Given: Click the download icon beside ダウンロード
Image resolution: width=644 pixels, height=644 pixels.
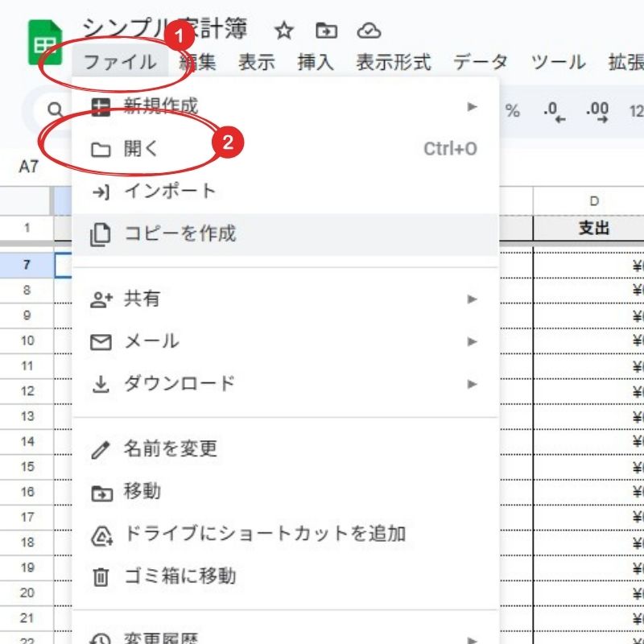Looking at the screenshot, I should (101, 385).
